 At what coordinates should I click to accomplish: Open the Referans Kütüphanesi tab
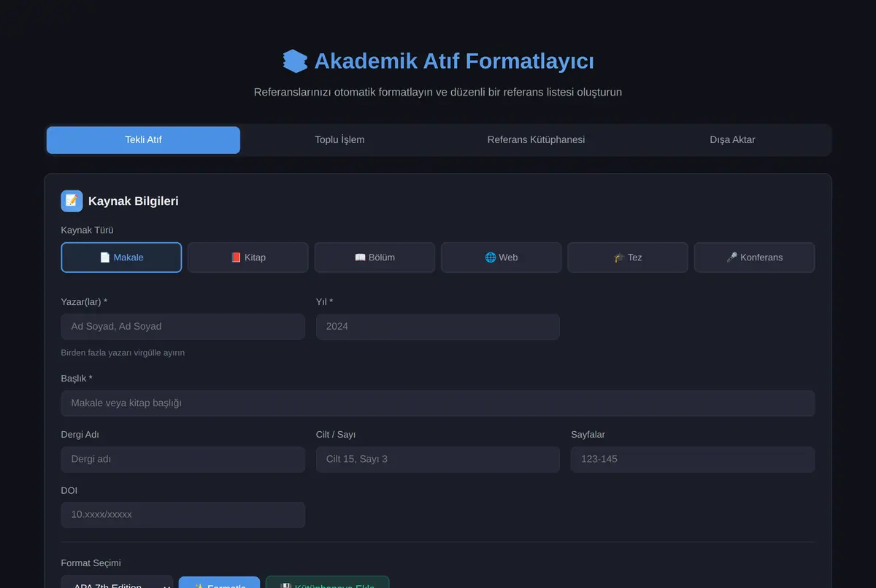pos(536,140)
